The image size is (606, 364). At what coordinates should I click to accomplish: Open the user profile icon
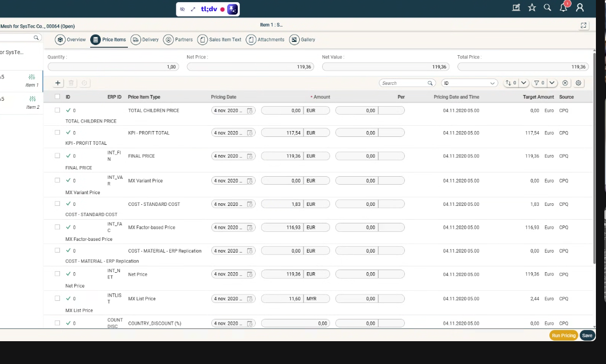[580, 7]
